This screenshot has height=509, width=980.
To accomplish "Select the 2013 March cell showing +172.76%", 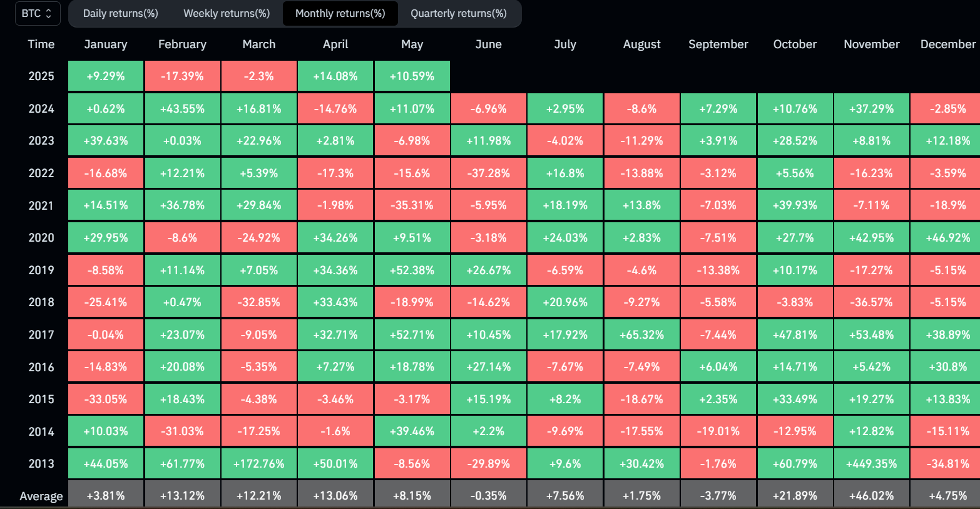I will point(258,464).
